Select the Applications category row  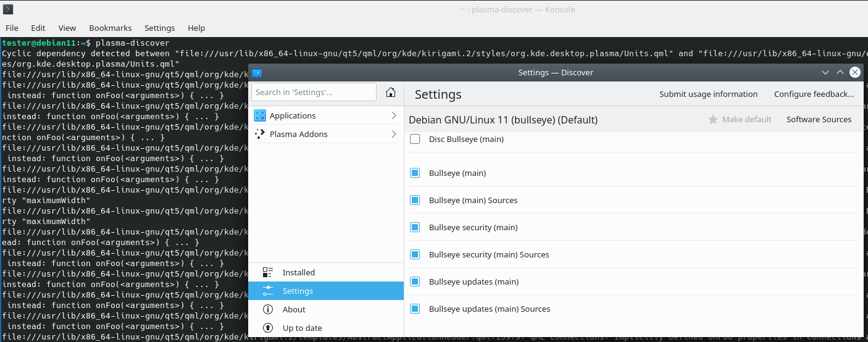pyautogui.click(x=326, y=115)
